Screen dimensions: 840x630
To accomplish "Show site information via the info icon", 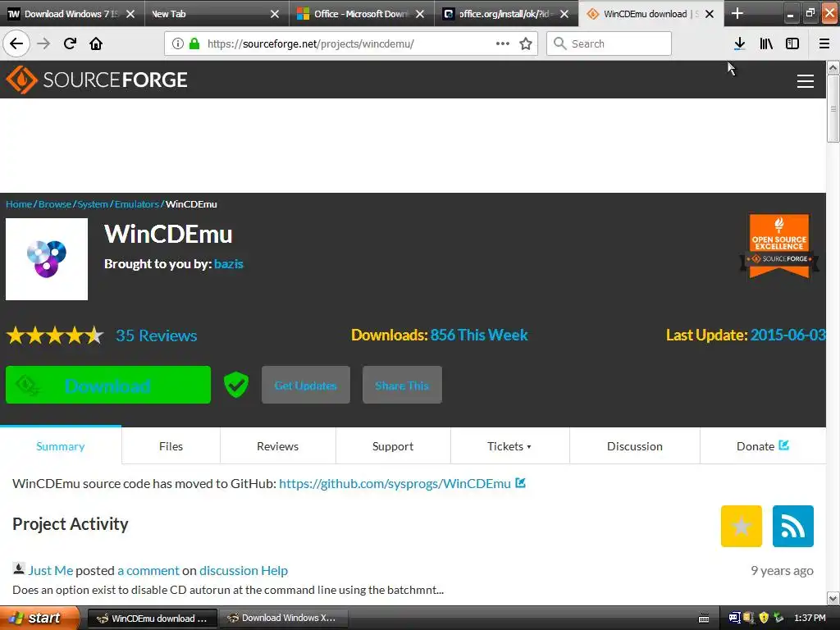I will [178, 43].
